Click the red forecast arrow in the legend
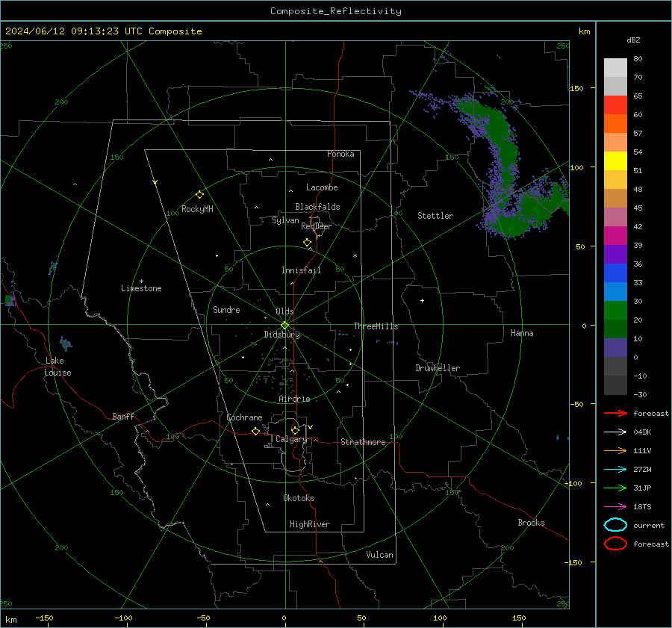Screen dimensions: 672x628 coord(615,413)
